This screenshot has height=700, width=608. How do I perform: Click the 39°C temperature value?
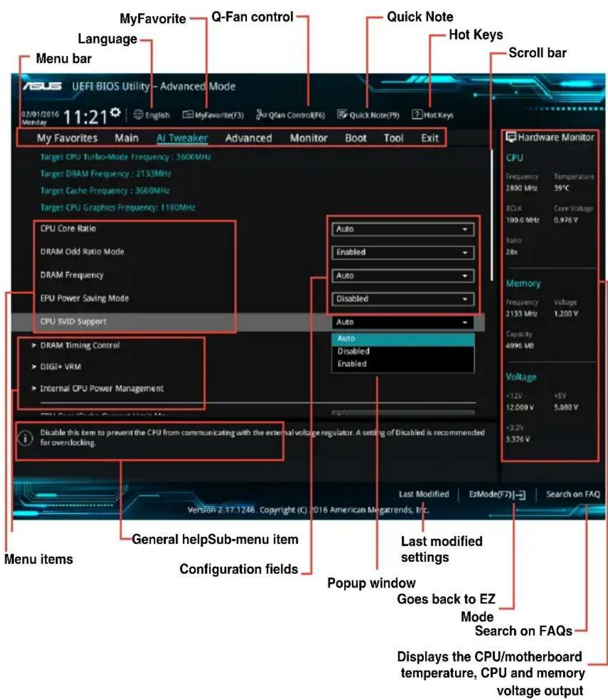[562, 188]
